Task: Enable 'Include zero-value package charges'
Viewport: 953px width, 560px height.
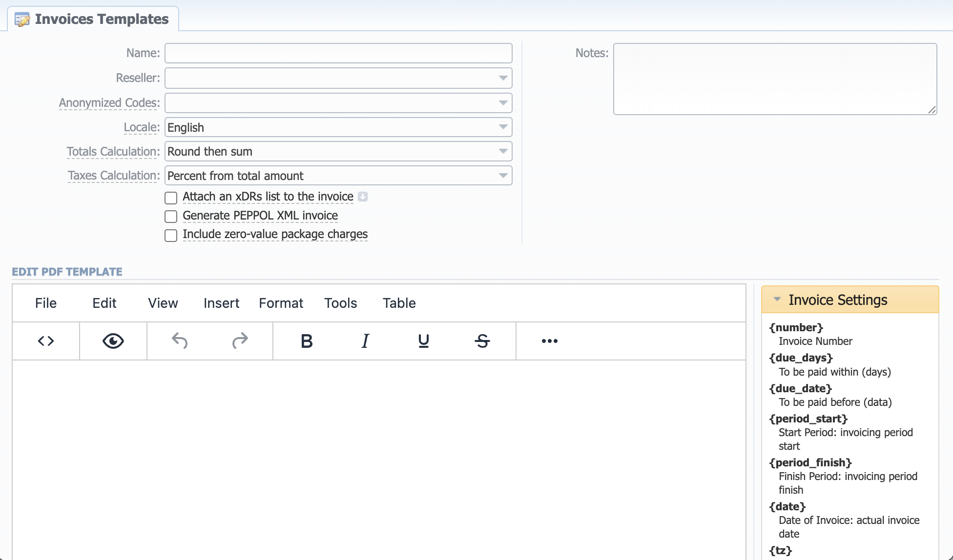Action: (170, 235)
